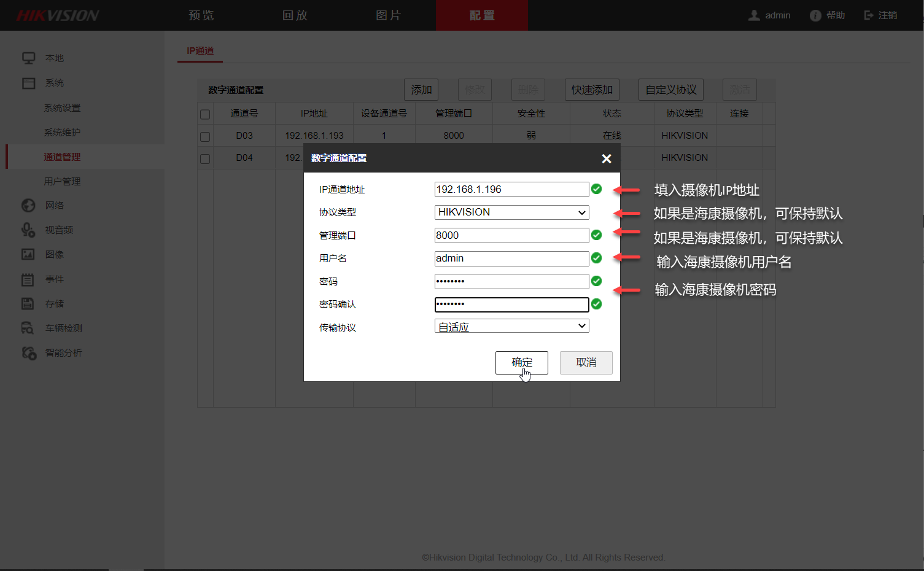
Task: Click the D04 row HIKVISION protocol cell
Action: [685, 158]
